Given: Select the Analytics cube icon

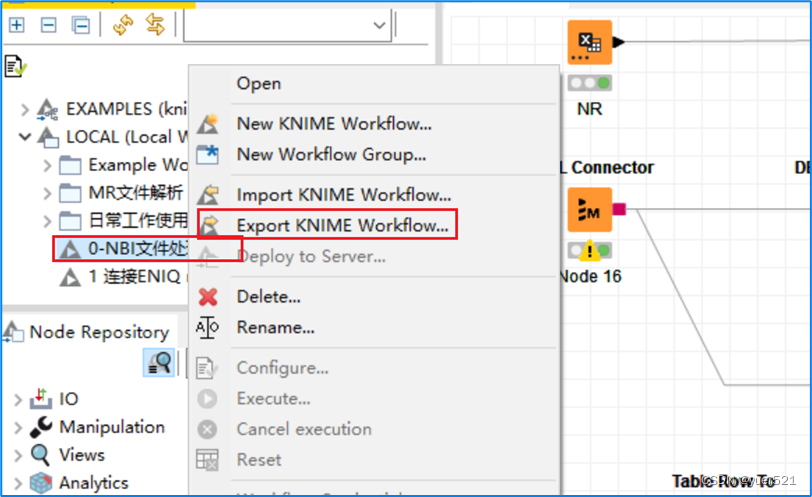Looking at the screenshot, I should pos(41,483).
